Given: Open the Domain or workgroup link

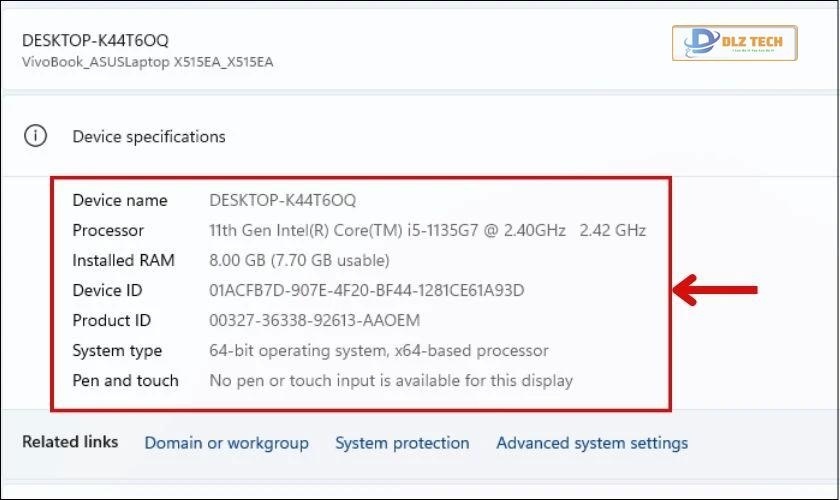Looking at the screenshot, I should 226,442.
